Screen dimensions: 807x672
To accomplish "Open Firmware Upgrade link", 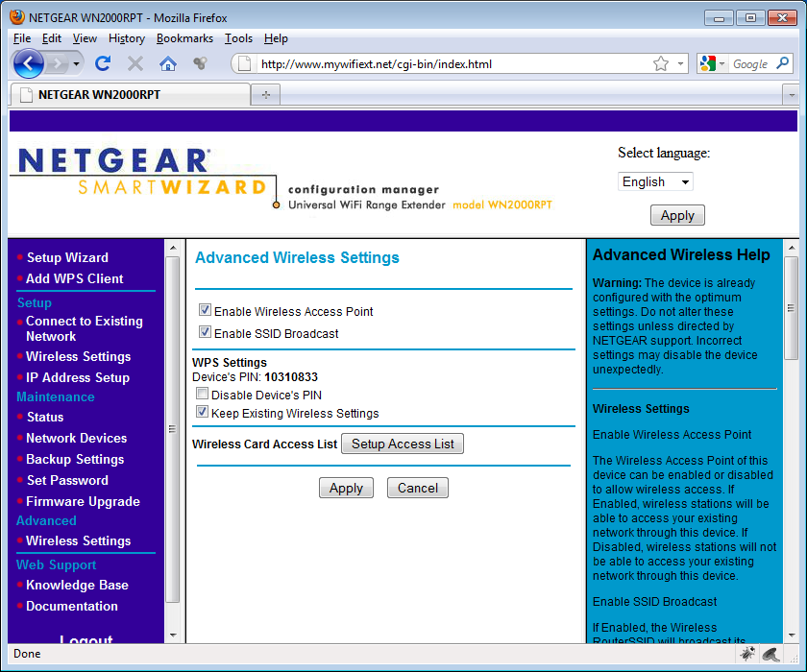I will point(83,501).
